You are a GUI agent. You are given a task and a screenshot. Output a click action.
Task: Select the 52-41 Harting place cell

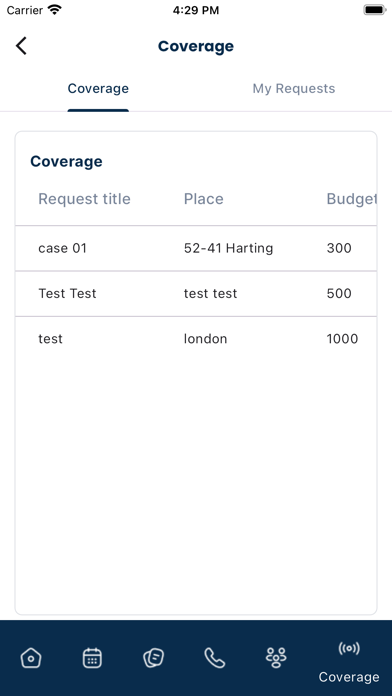click(x=229, y=248)
